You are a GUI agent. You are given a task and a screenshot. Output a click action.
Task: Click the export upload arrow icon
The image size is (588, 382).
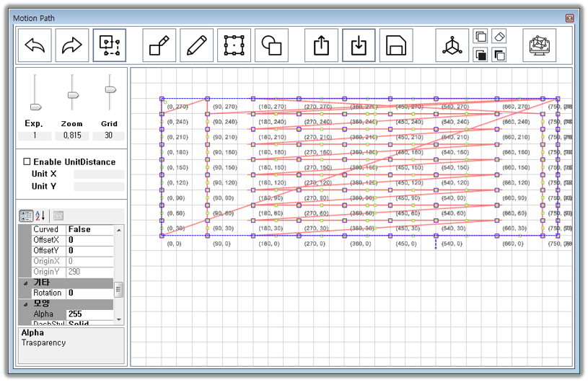pyautogui.click(x=322, y=45)
